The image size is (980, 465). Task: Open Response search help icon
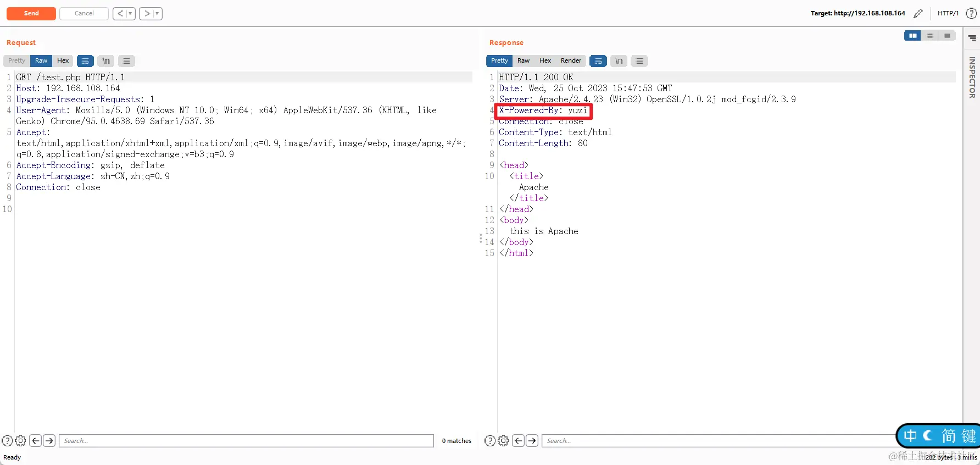(x=490, y=441)
